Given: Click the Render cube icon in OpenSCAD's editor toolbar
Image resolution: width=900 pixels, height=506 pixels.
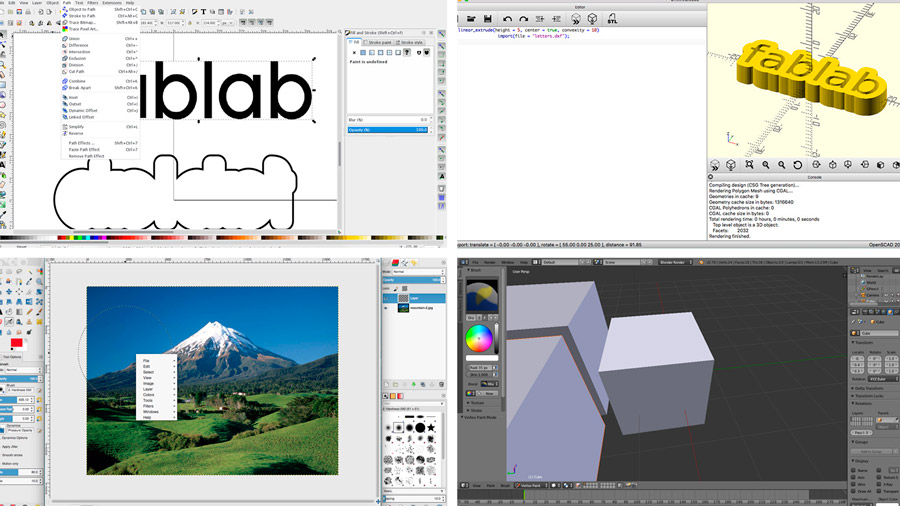Looking at the screenshot, I should pos(592,19).
